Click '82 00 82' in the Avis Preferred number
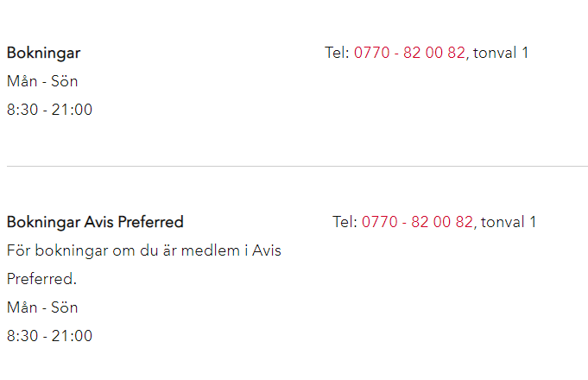588x380 pixels. point(442,222)
